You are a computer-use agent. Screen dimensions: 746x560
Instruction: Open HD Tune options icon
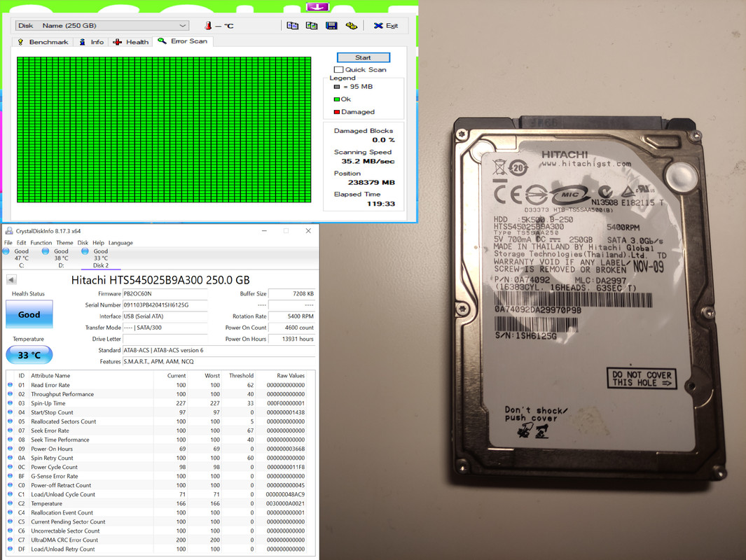[x=352, y=26]
